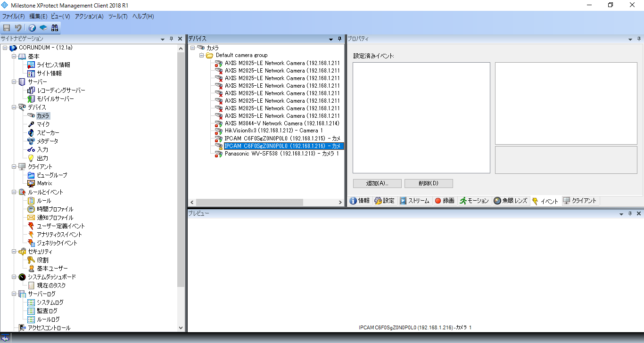Switch to the ストリーム tab
The height and width of the screenshot is (343, 644).
click(x=415, y=201)
